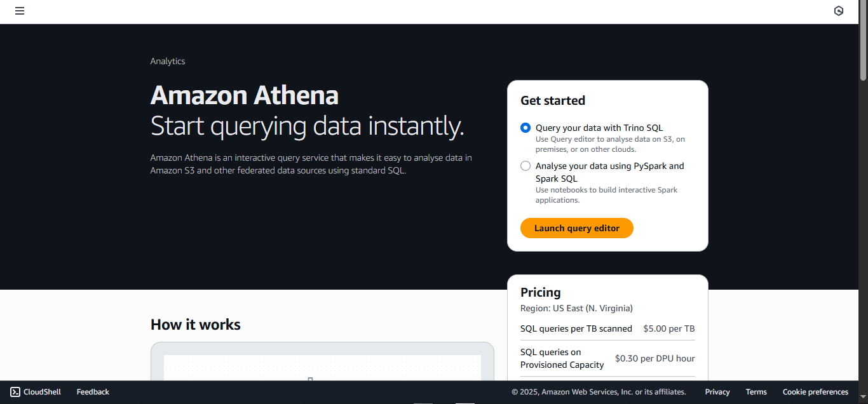Image resolution: width=868 pixels, height=404 pixels.
Task: Open the CloudShell terminal icon
Action: 15,392
